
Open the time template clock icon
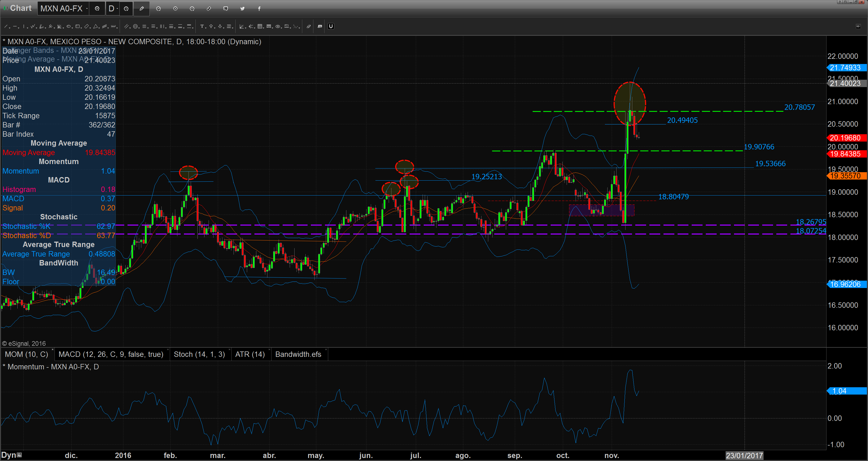coord(126,8)
